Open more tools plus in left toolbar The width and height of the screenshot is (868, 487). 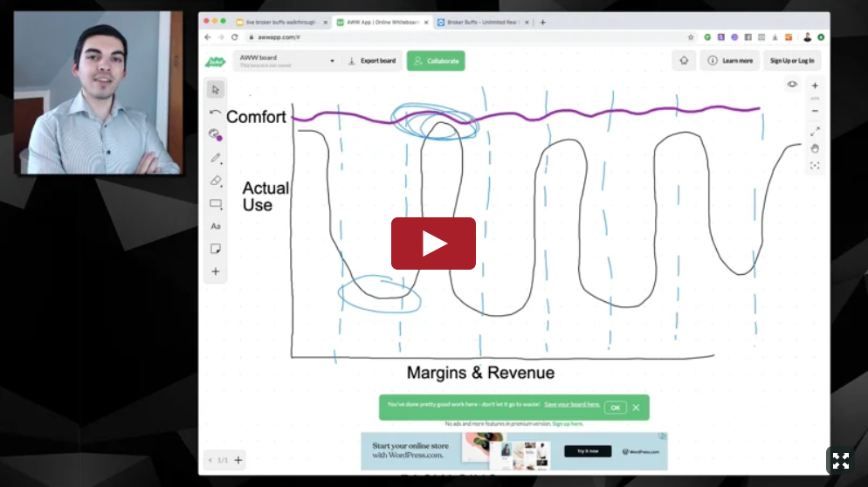(x=216, y=271)
